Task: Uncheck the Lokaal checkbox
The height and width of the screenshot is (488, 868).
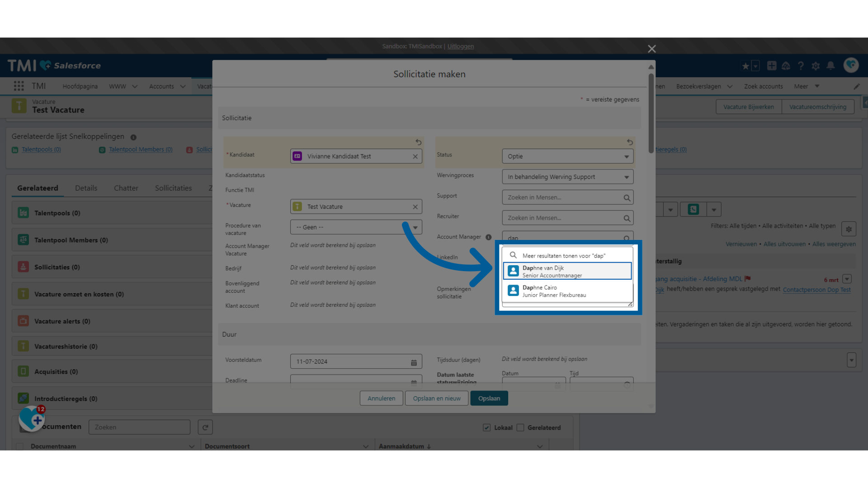Action: (x=486, y=428)
